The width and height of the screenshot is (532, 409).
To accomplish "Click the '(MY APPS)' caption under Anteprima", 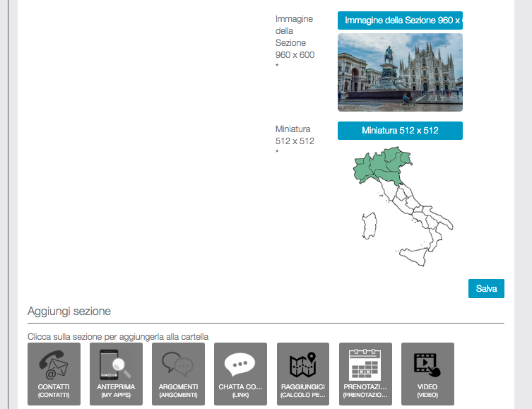I will [x=116, y=395].
